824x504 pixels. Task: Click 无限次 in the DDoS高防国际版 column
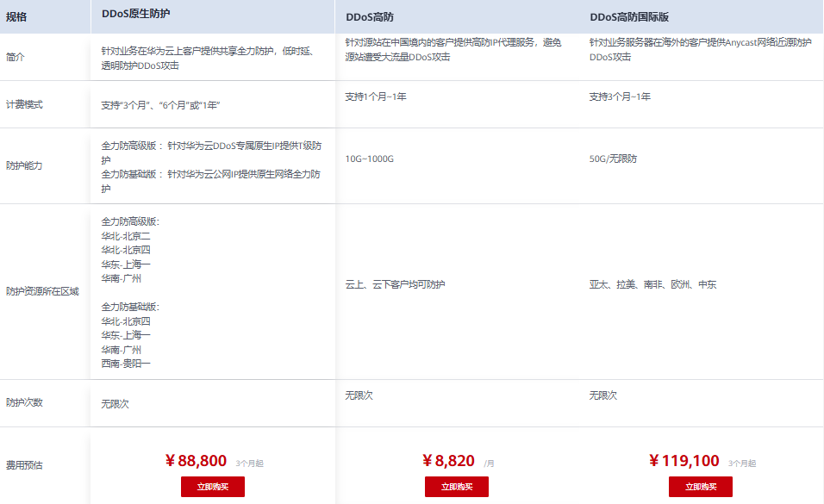[602, 395]
